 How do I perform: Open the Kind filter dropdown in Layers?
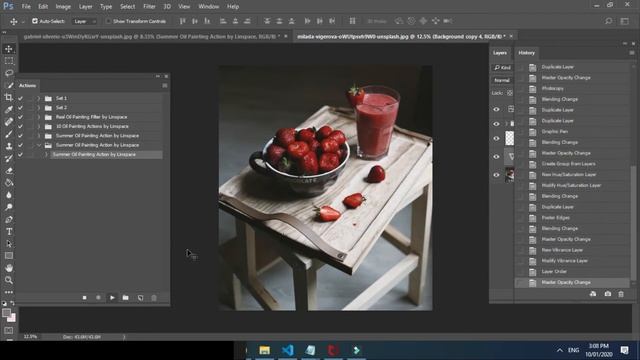[502, 67]
